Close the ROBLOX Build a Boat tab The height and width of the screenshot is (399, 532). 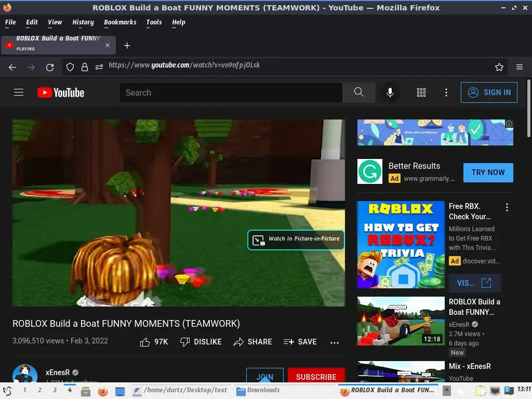coord(107,45)
